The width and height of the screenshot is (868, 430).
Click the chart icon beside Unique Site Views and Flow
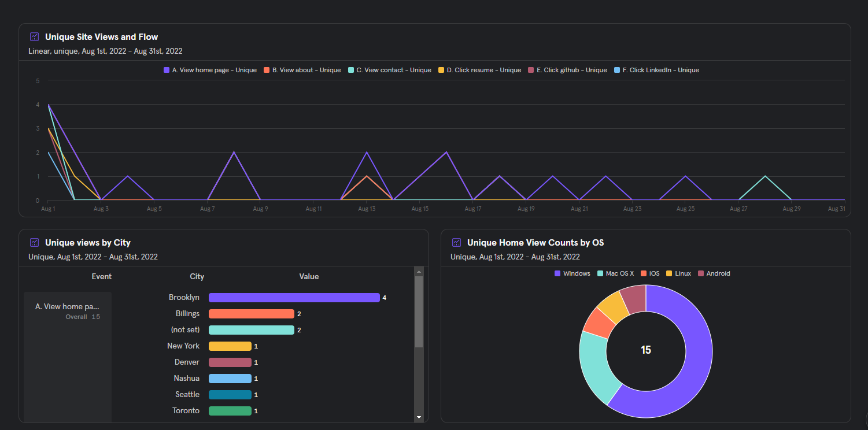34,37
